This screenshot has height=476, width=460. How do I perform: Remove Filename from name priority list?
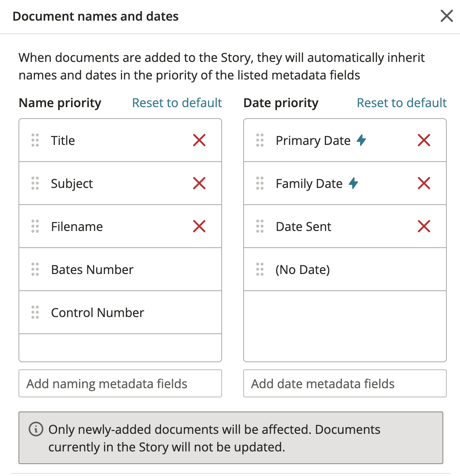(199, 227)
